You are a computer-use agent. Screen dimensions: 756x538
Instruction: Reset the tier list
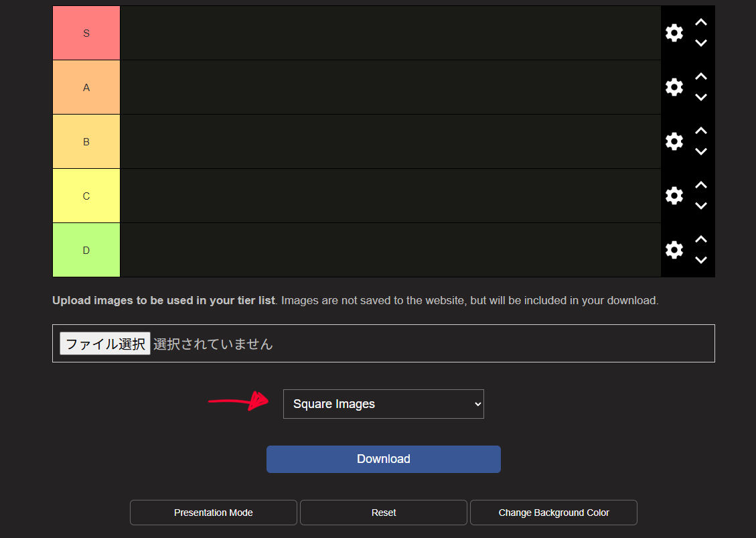384,513
